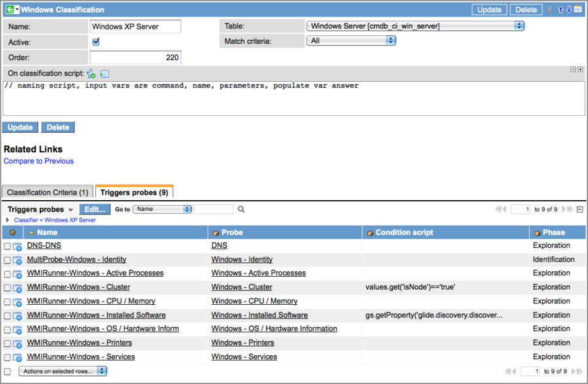Open the WMIRunner-Windows - Services link
Viewport: 588px width, 384px height.
click(81, 357)
